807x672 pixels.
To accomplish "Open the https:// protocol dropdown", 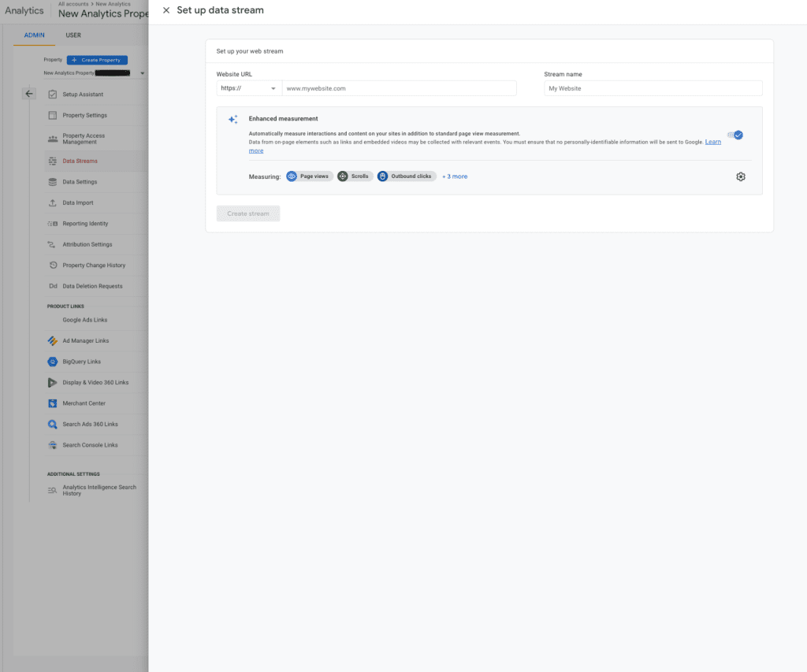I will pyautogui.click(x=248, y=88).
